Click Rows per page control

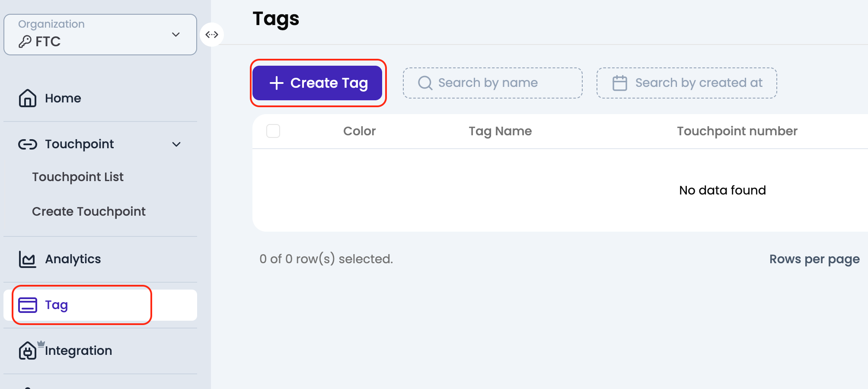coord(814,259)
